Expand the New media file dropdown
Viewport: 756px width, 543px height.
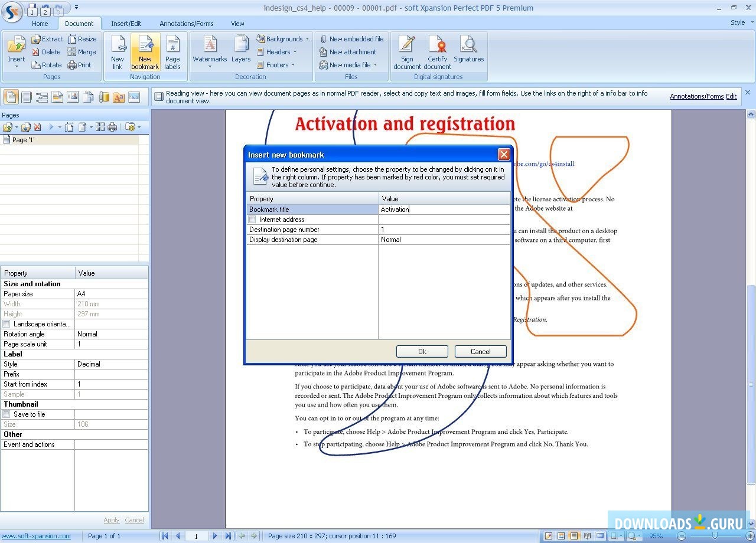[375, 65]
